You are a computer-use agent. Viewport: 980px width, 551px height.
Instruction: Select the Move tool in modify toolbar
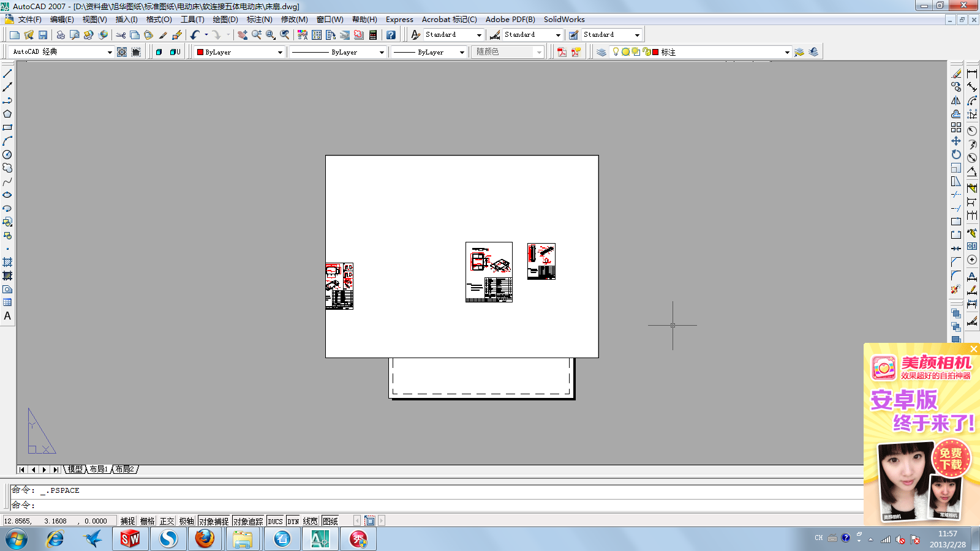coord(956,141)
